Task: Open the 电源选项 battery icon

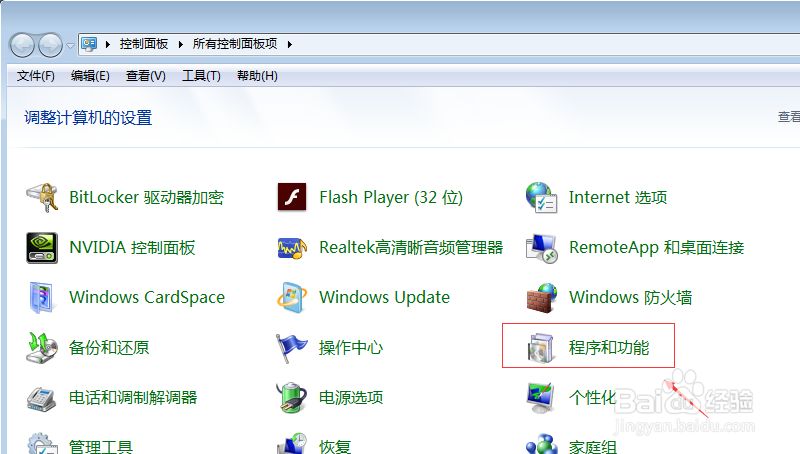Action: pyautogui.click(x=291, y=397)
